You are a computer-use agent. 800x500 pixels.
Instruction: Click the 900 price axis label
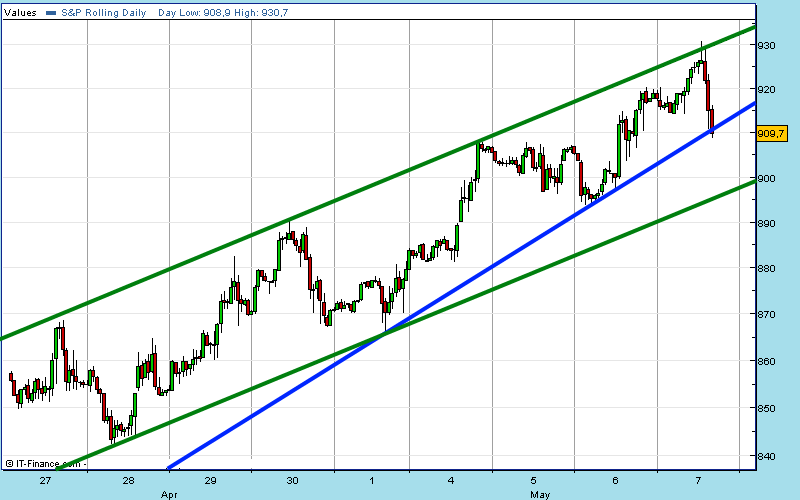pos(766,179)
